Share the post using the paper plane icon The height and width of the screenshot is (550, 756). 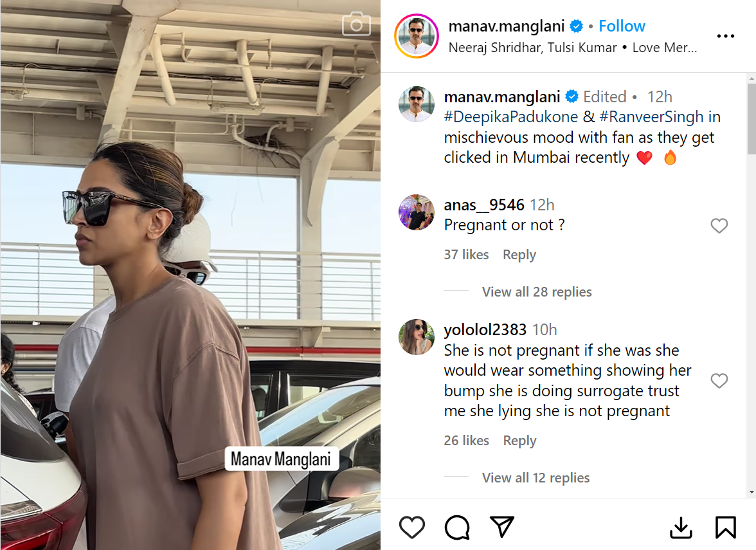pos(501,527)
